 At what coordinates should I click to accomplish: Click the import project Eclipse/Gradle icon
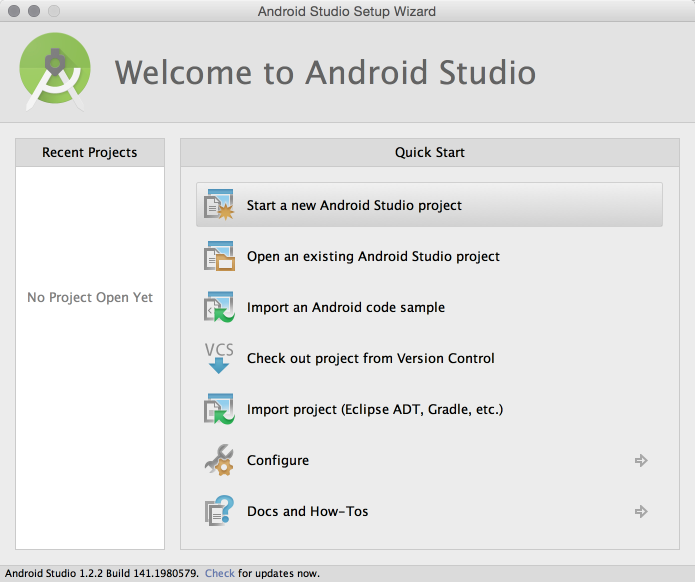[219, 409]
